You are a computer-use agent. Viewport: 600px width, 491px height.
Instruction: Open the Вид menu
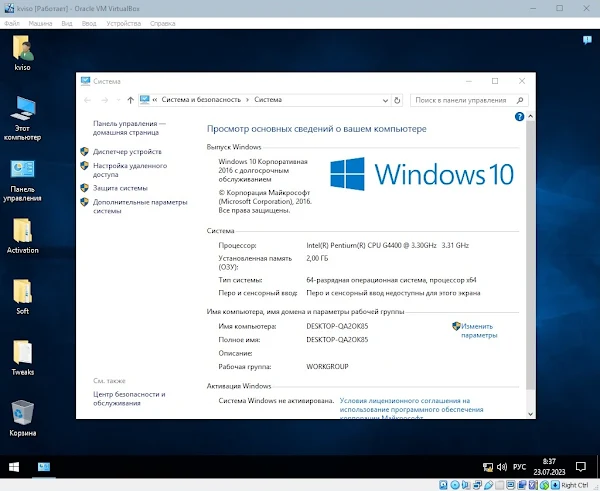coord(67,23)
